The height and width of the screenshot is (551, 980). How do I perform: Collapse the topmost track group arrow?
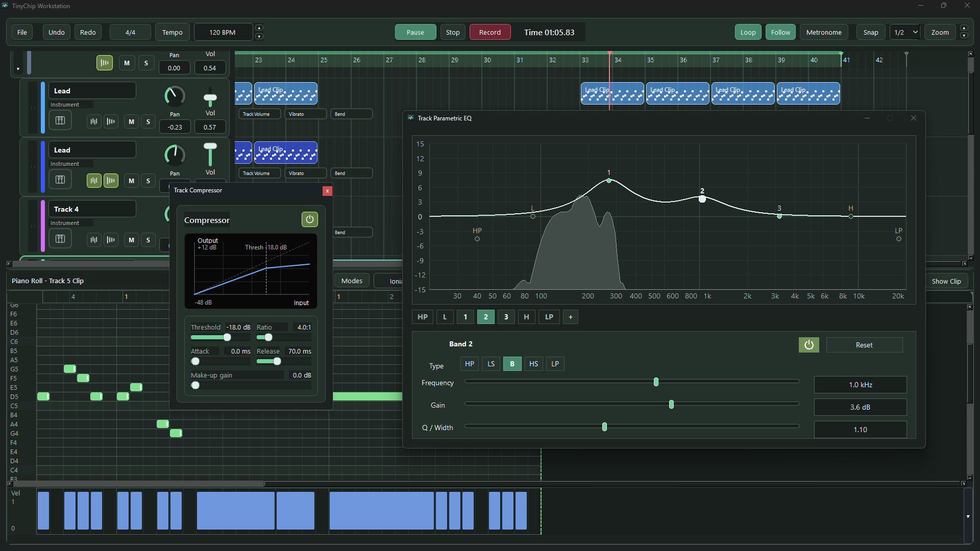[x=18, y=69]
